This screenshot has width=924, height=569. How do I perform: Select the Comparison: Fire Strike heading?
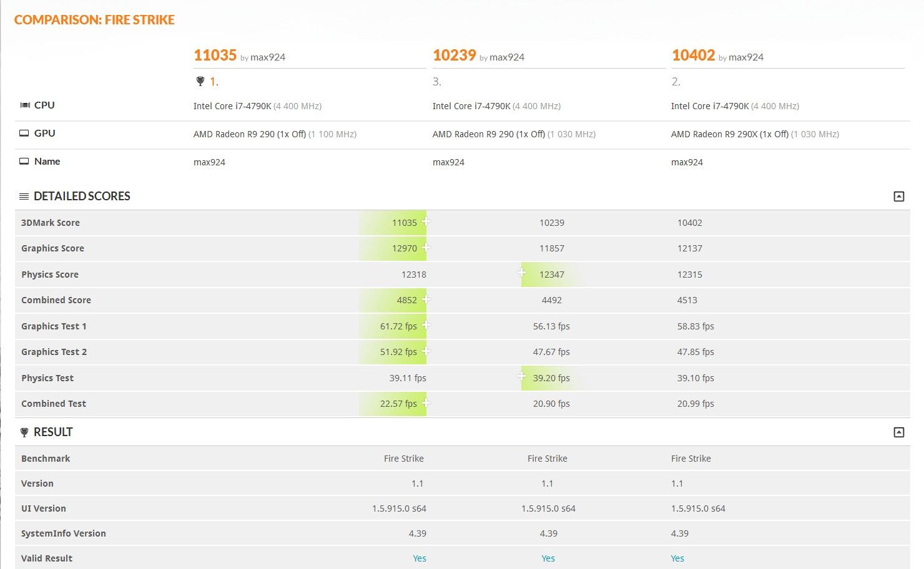[x=94, y=20]
